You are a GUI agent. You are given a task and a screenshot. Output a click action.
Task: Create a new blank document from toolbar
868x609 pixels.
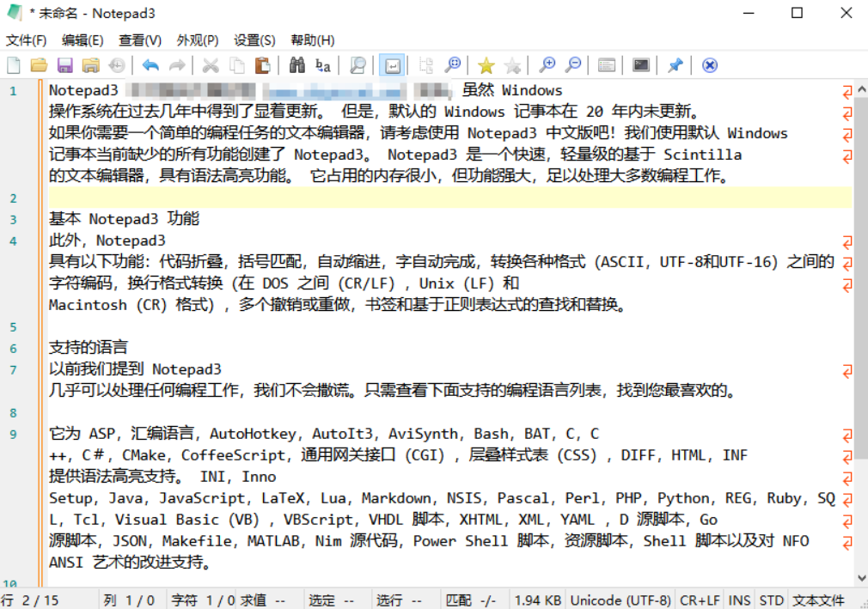(x=14, y=65)
